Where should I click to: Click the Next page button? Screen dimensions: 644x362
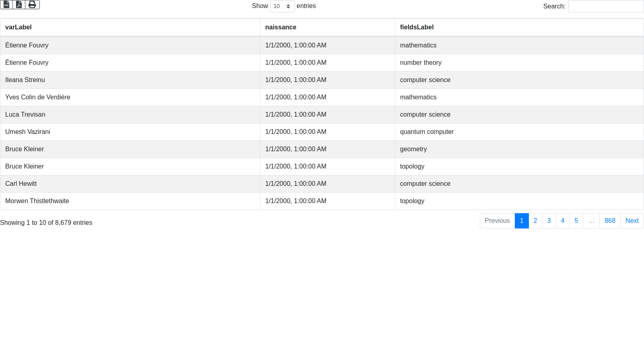click(632, 221)
